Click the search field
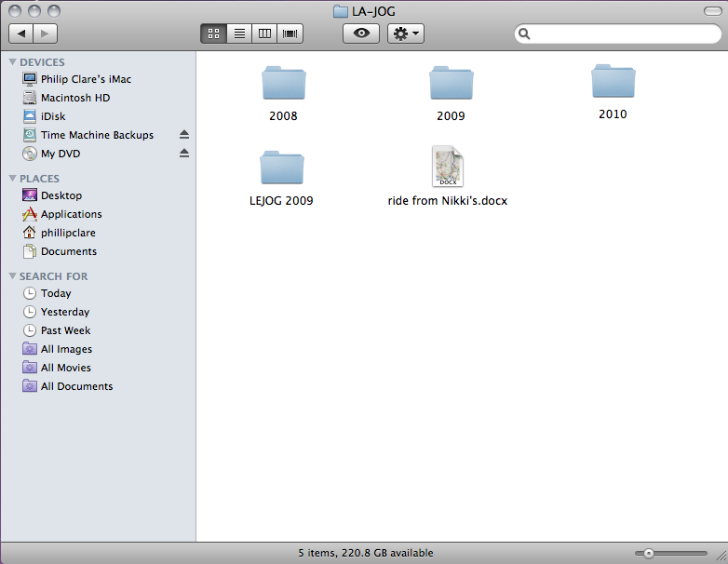The image size is (728, 564). tap(618, 34)
